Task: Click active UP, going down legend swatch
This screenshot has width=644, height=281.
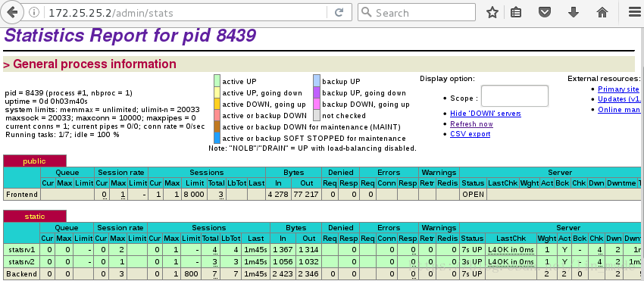Action: 217,92
